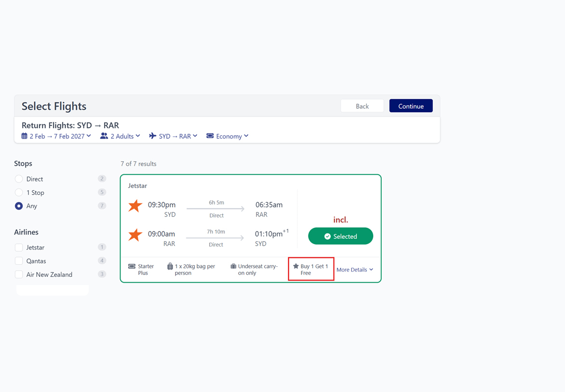
Task: Tick the Jetstar airline checkbox
Action: pos(19,248)
